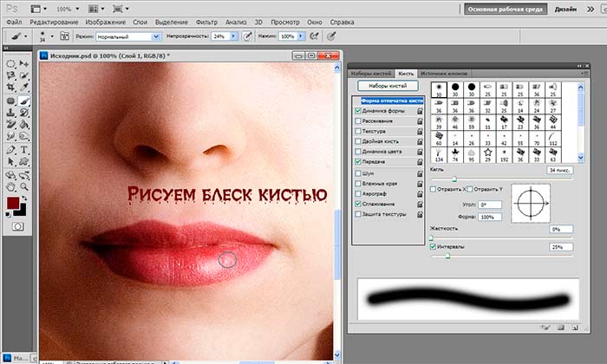
Task: Select the History Brush tool
Action: pyautogui.click(x=24, y=113)
